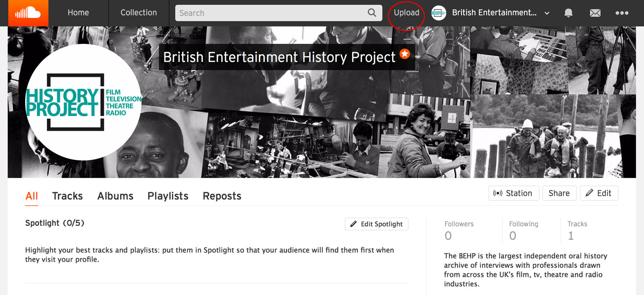The width and height of the screenshot is (644, 295).
Task: Click the History Project profile picture
Action: coord(83,102)
